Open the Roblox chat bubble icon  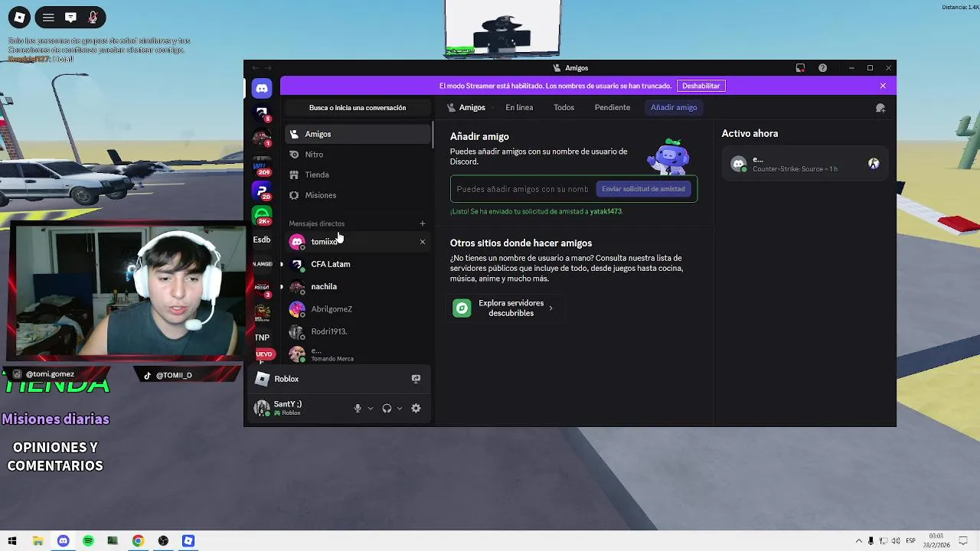(70, 17)
